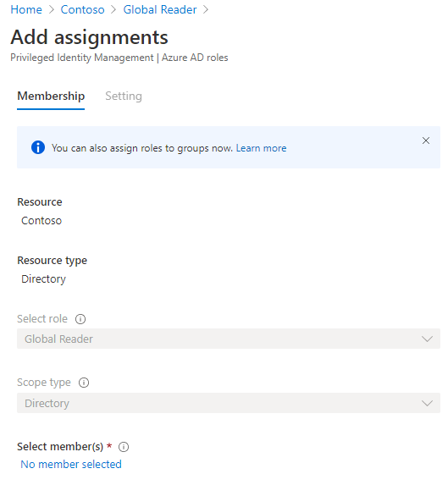This screenshot has width=448, height=485.
Task: Click No member selected link
Action: pos(71,465)
